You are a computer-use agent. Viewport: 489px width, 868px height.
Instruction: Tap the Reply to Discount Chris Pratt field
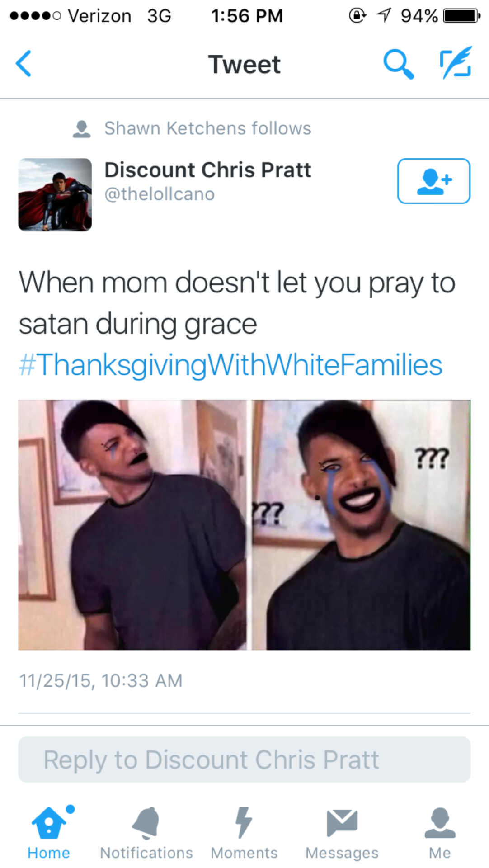pos(244,759)
